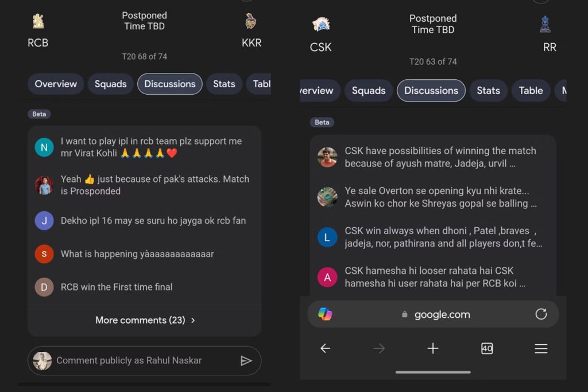This screenshot has height=392, width=588.
Task: Open Stats tab in CSK vs RR match
Action: coord(488,91)
